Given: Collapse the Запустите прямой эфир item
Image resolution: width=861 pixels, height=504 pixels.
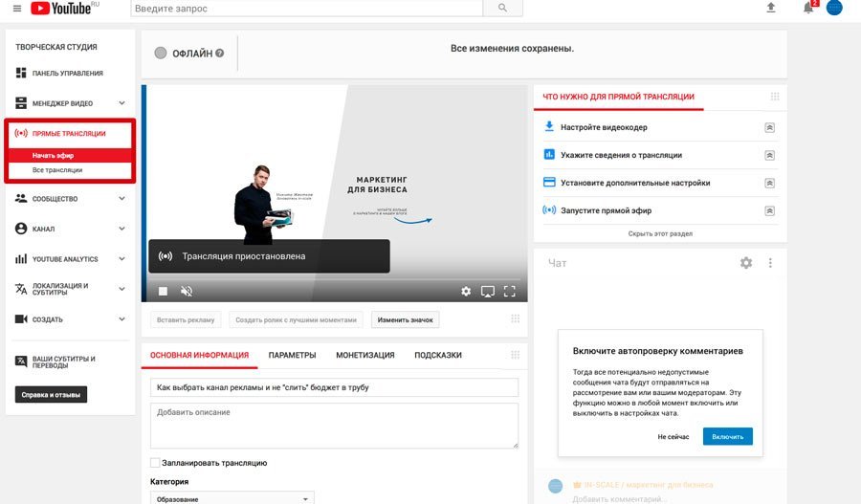Looking at the screenshot, I should (x=770, y=210).
